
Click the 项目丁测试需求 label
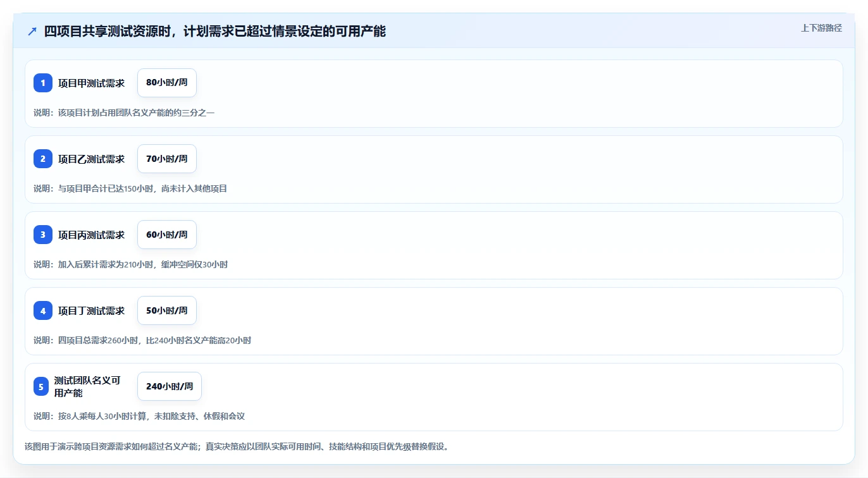[92, 310]
